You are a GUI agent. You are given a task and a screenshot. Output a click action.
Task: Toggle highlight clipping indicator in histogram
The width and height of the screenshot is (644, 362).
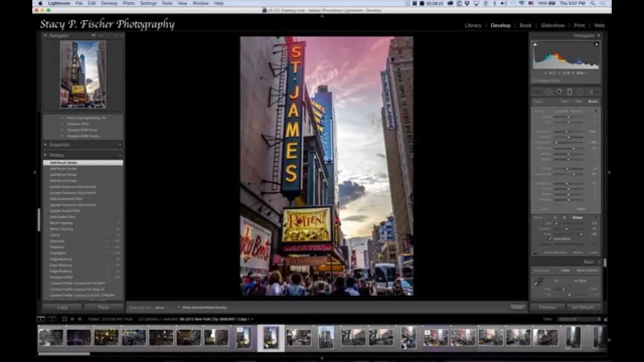[x=597, y=44]
